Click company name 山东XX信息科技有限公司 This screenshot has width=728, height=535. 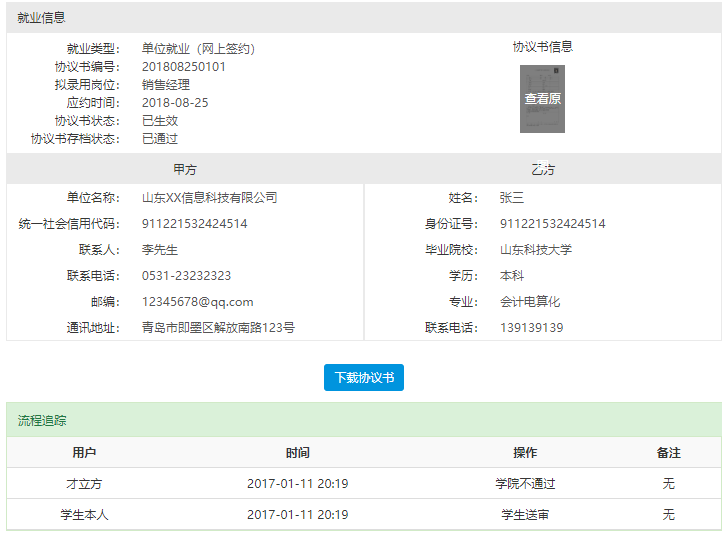point(209,198)
